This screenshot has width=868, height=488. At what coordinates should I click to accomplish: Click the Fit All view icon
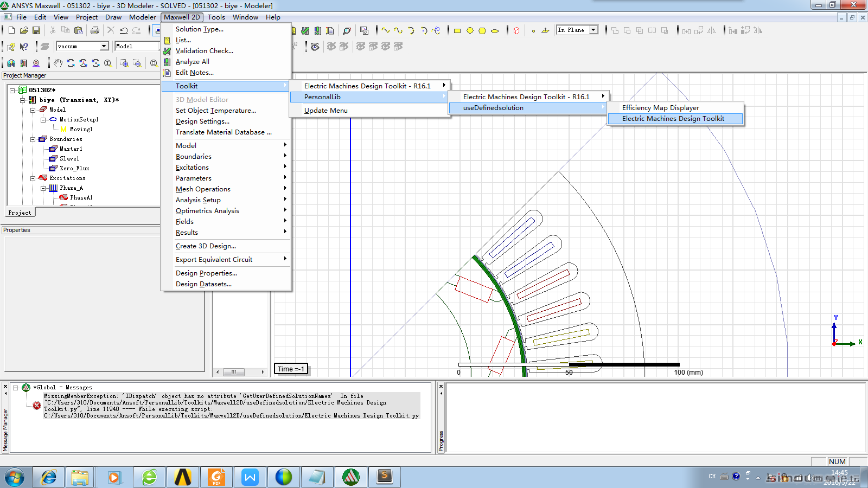click(154, 63)
